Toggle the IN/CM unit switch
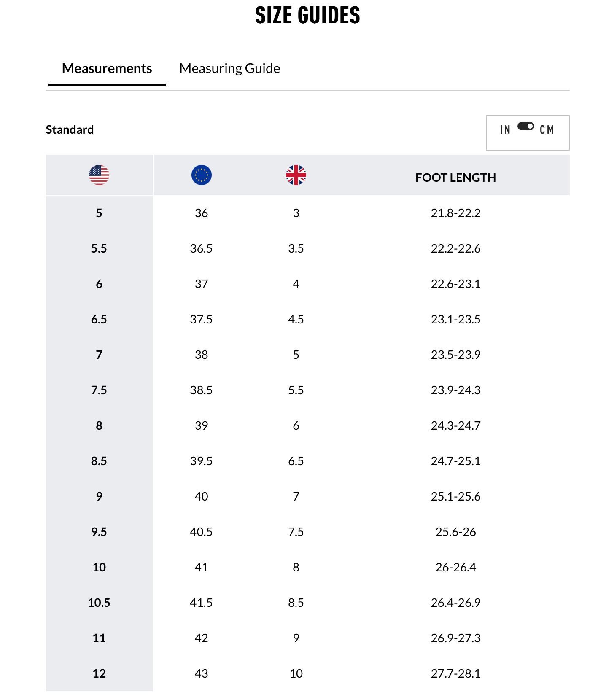Screen dimensions: 598x700 pyautogui.click(x=526, y=127)
